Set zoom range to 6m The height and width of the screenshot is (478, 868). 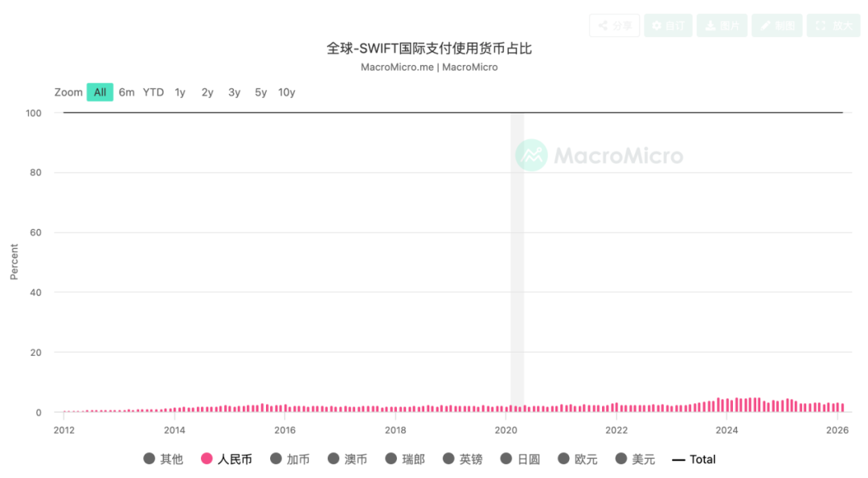tap(127, 92)
